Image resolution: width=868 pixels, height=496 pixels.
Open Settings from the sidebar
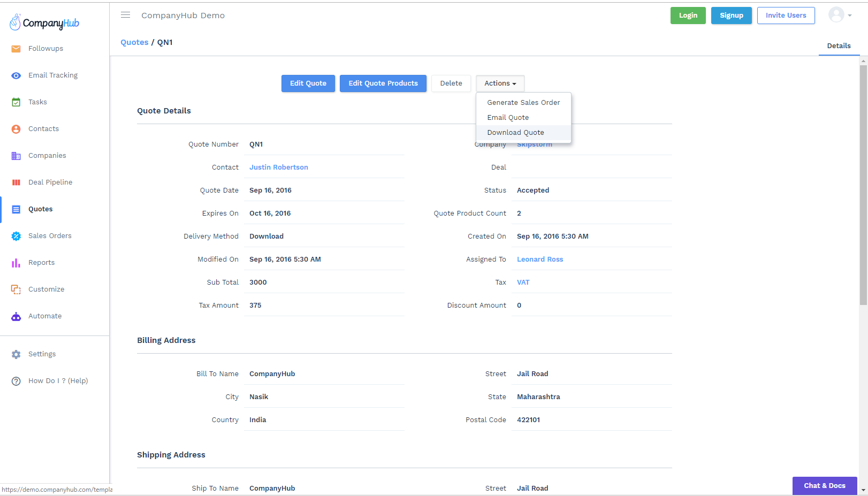coord(42,354)
